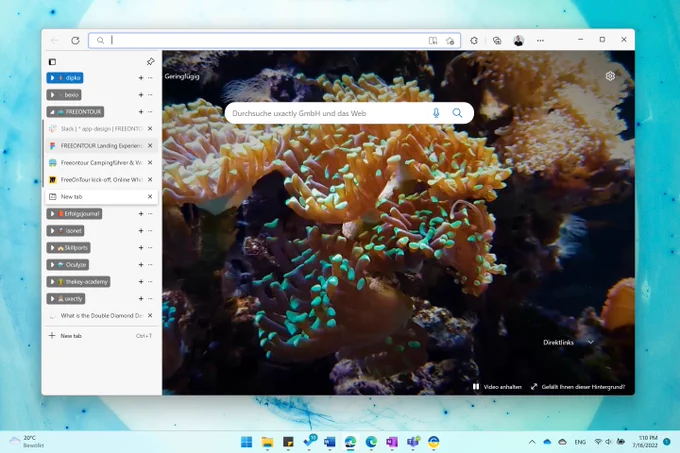The image size is (680, 453).
Task: Add a tab to Erfolgsjournal group
Action: pyautogui.click(x=141, y=214)
